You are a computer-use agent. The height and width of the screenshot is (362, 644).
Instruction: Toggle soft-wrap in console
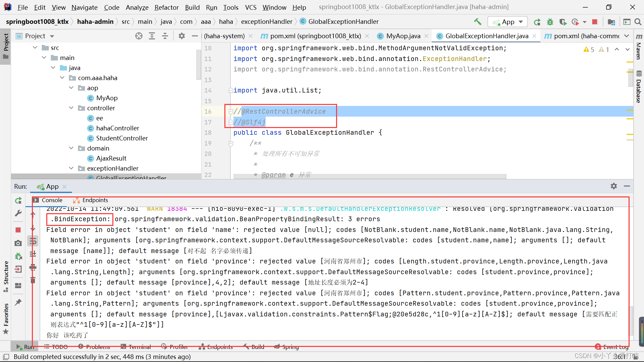[33, 241]
